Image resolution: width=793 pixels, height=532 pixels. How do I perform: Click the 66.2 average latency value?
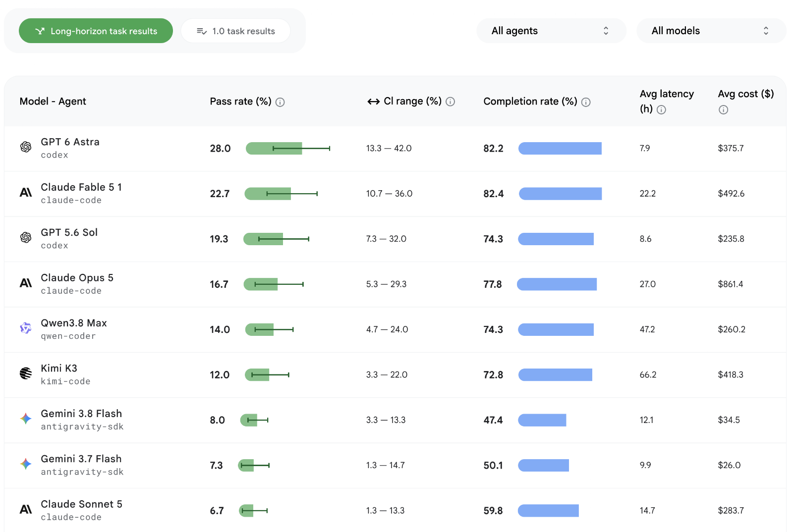648,374
